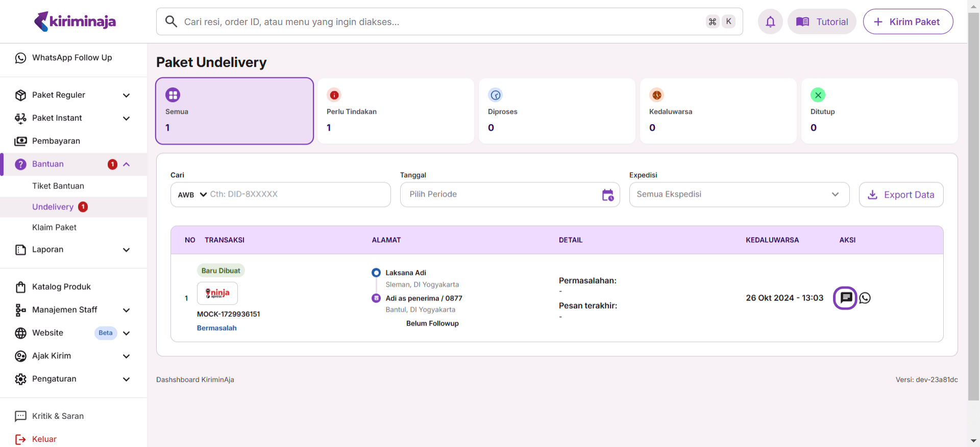Go to Klaim Paket submenu
The width and height of the screenshot is (980, 447).
(x=54, y=227)
